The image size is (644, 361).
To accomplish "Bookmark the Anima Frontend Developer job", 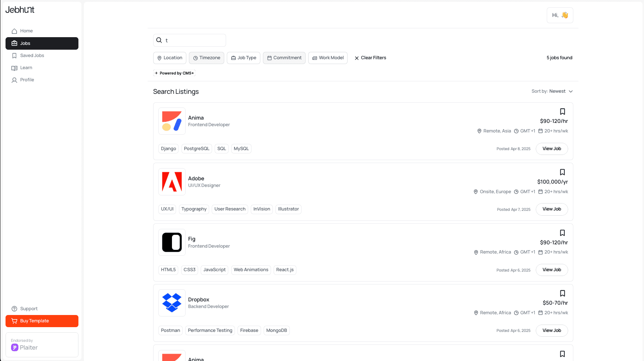I will 562,111.
